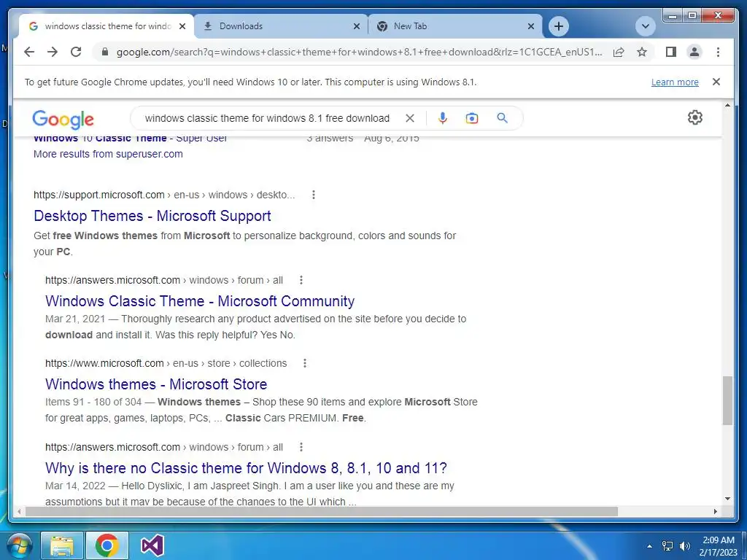
Task: Click the horizontal scrollbar thumb
Action: coord(322,511)
